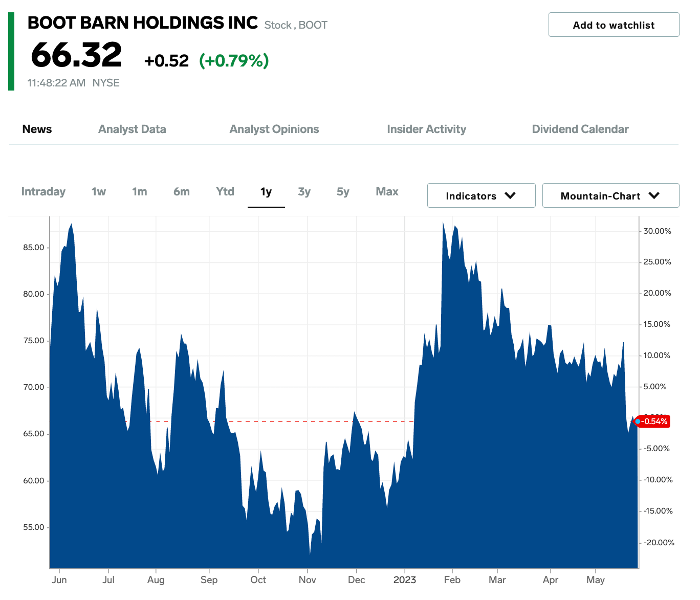Image resolution: width=700 pixels, height=600 pixels.
Task: Click the Feb label on time axis
Action: click(x=452, y=580)
